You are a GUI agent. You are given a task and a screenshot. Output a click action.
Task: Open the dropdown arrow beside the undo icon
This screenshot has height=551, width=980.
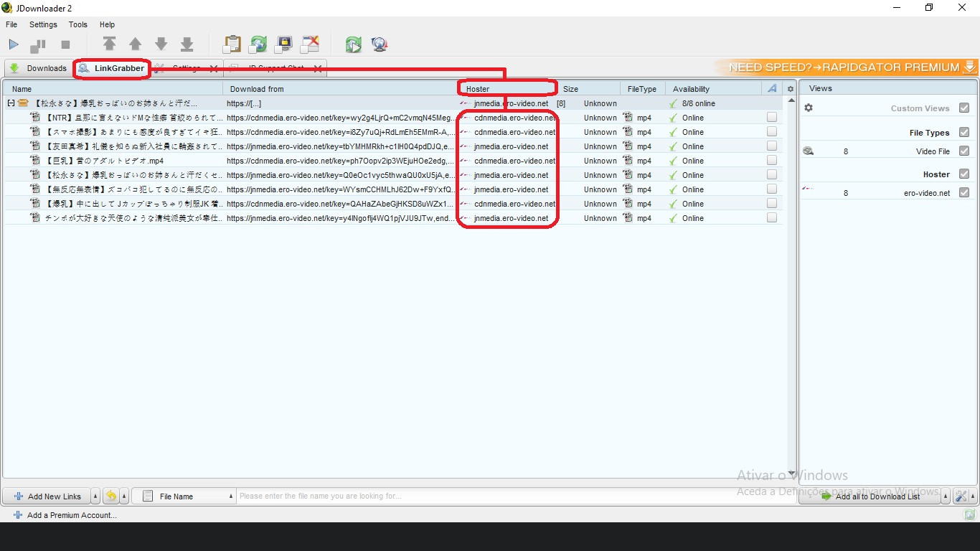pos(124,496)
